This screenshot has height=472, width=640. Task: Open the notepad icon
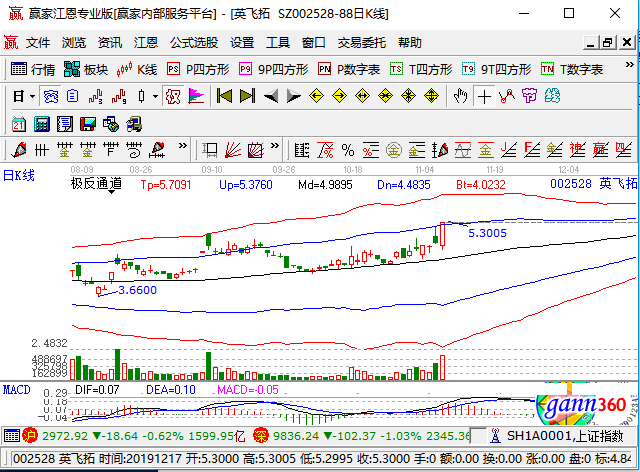pos(64,124)
